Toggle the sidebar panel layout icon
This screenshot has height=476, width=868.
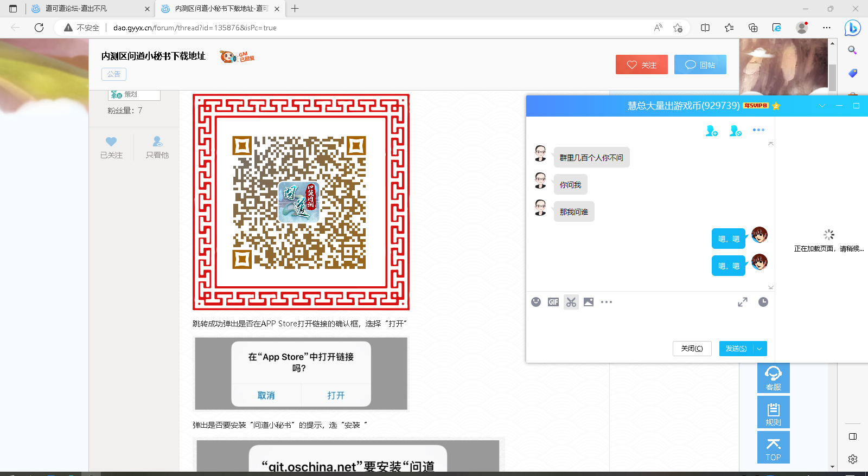click(x=853, y=436)
